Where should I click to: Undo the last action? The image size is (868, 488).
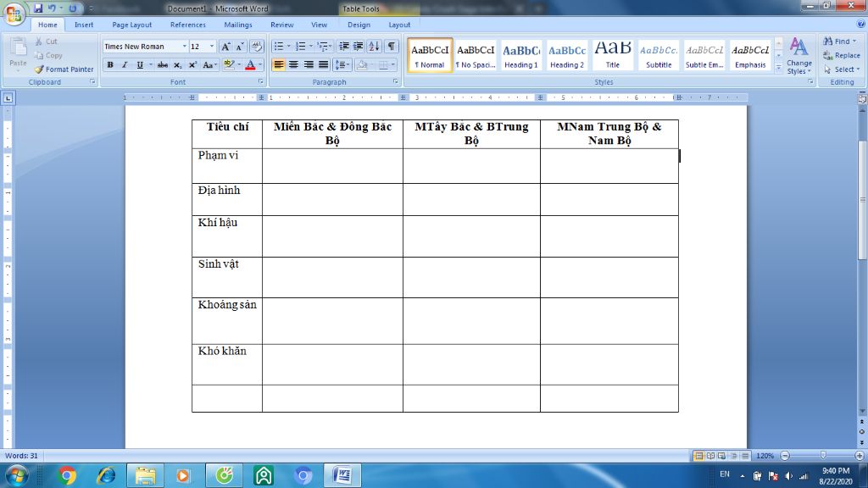pyautogui.click(x=52, y=8)
